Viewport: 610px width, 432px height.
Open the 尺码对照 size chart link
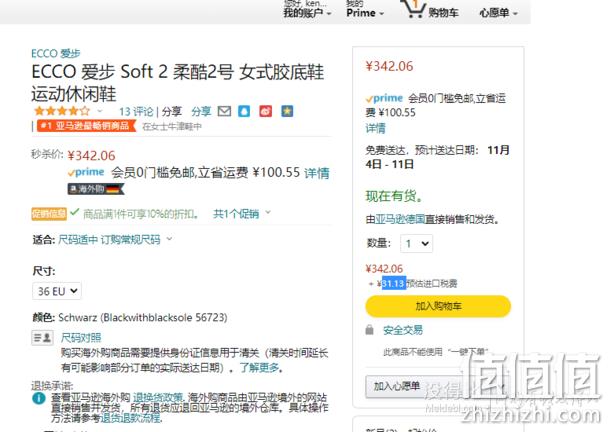81,338
